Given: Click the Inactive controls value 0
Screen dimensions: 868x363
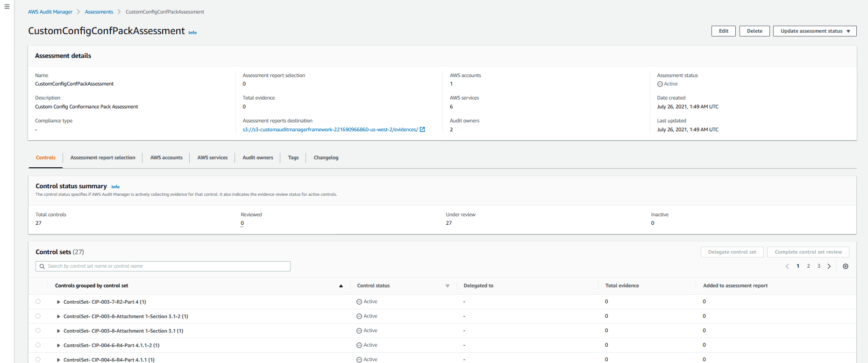Looking at the screenshot, I should (653, 223).
